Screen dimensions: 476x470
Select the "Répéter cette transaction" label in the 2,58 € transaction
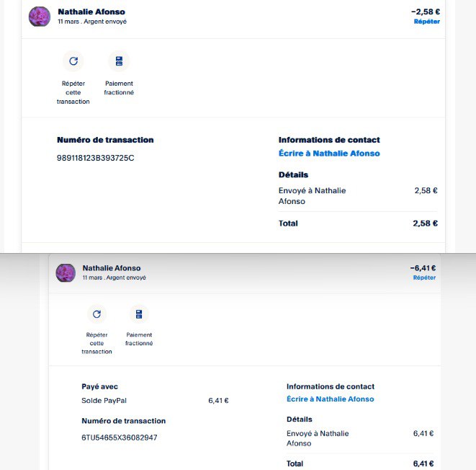coord(73,92)
